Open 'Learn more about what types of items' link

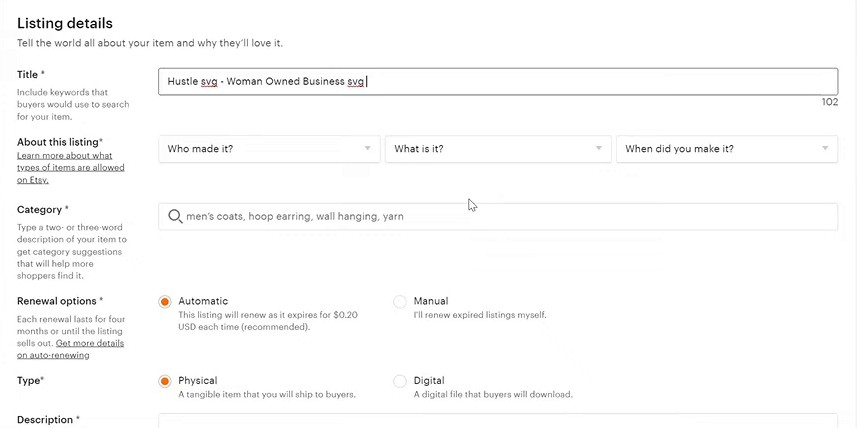click(71, 167)
